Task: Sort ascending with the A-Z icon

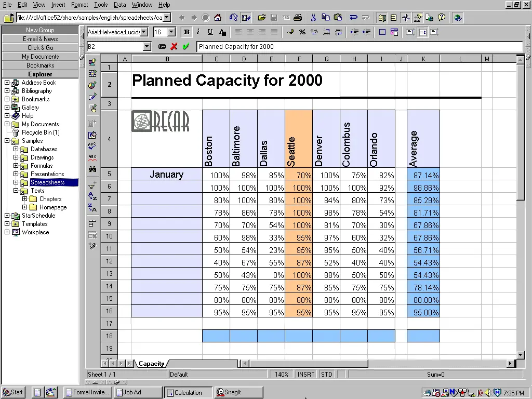Action: (x=92, y=196)
